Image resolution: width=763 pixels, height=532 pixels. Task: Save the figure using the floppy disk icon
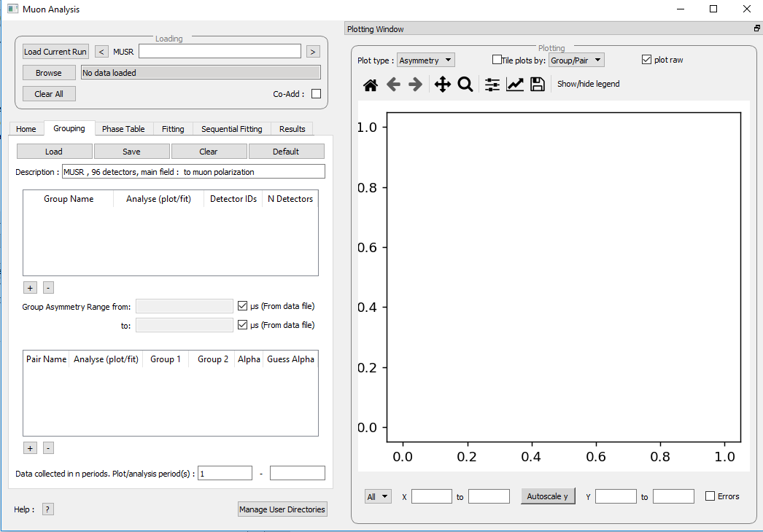pyautogui.click(x=538, y=84)
